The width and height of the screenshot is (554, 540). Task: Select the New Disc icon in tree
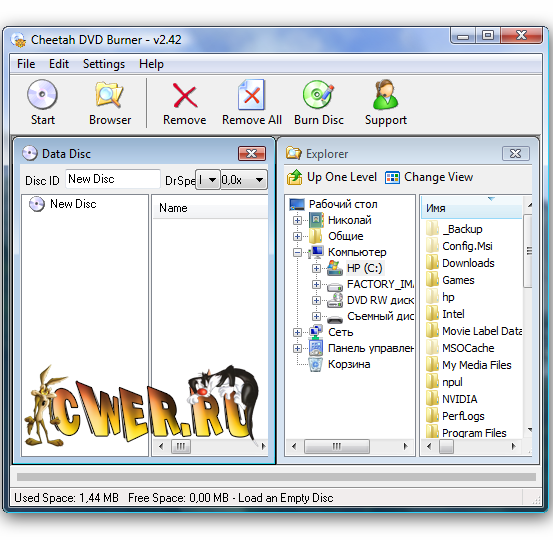coord(37,204)
